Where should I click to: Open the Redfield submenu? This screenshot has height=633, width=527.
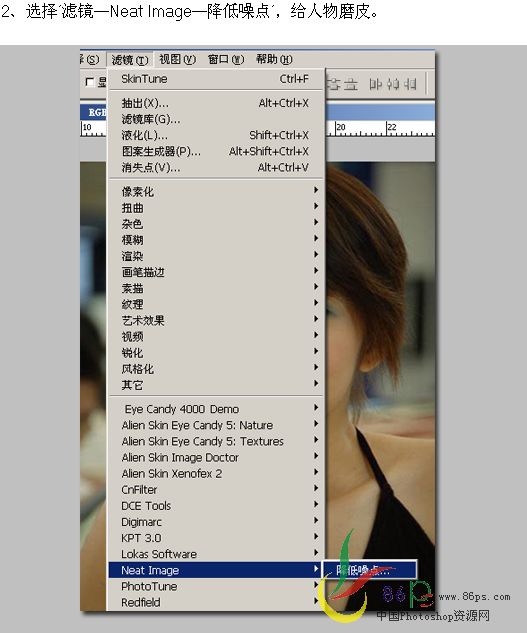(x=215, y=602)
